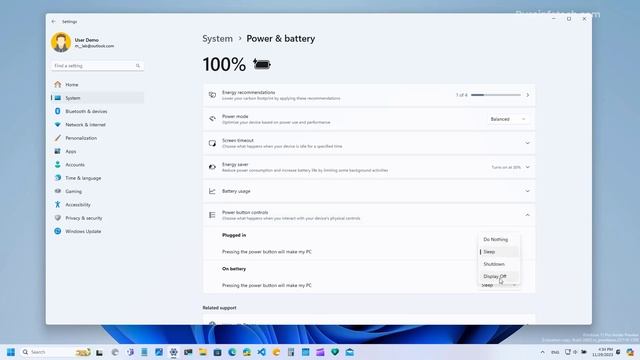Collapse the Power button controls section
This screenshot has height=360, width=640.
pos(527,215)
